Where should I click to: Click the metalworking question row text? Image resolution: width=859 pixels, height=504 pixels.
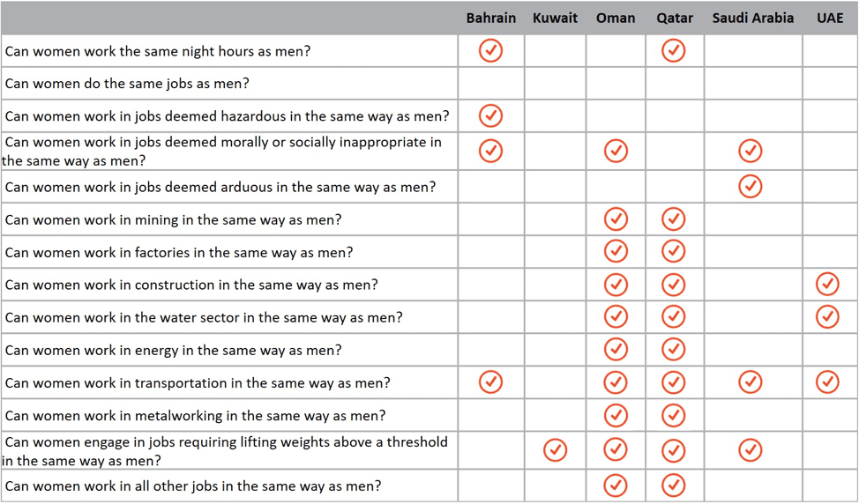click(195, 415)
